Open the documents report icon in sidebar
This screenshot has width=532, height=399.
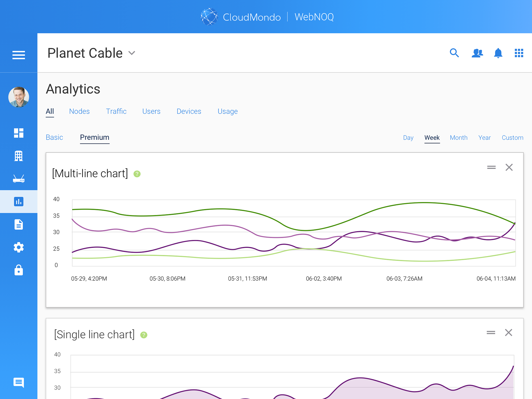click(x=19, y=224)
